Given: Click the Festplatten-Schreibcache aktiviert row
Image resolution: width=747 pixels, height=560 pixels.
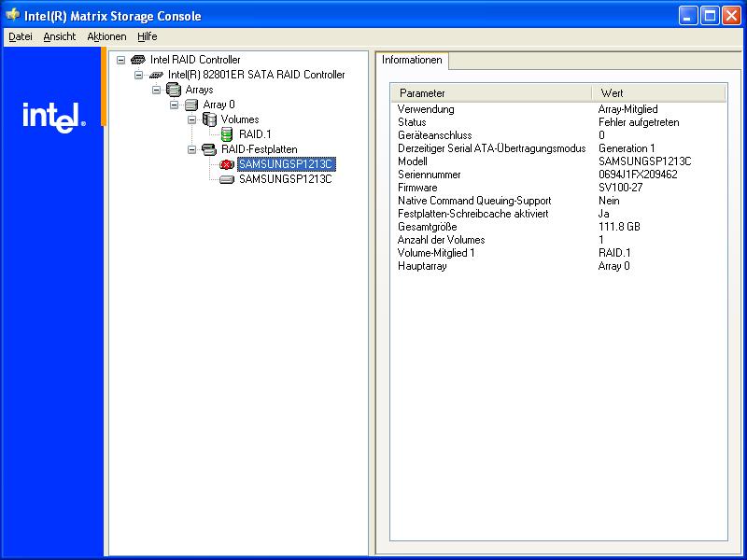Looking at the screenshot, I should (x=558, y=214).
